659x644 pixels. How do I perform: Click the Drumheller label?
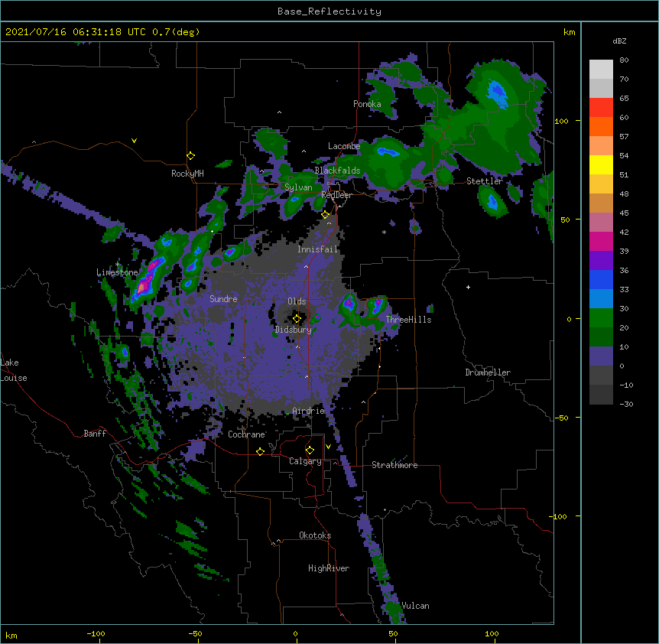tap(488, 372)
